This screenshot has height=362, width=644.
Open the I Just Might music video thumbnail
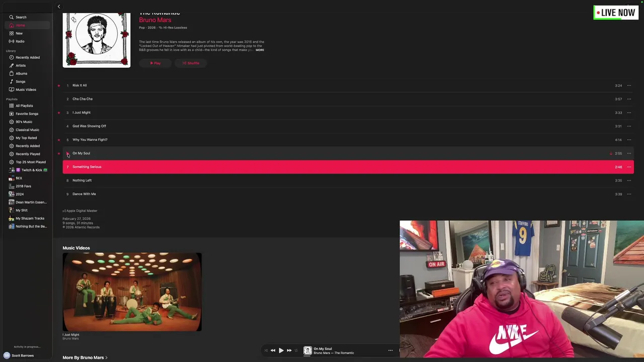132,292
